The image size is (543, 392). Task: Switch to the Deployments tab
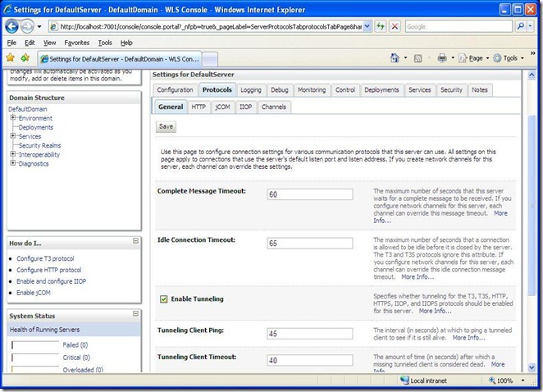381,90
